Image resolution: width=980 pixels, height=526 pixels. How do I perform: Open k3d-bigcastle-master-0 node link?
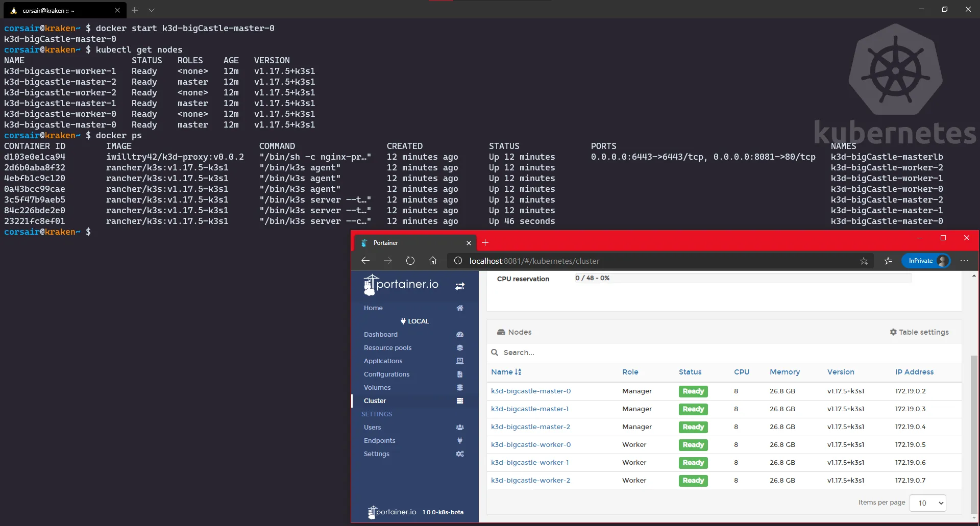pos(530,391)
